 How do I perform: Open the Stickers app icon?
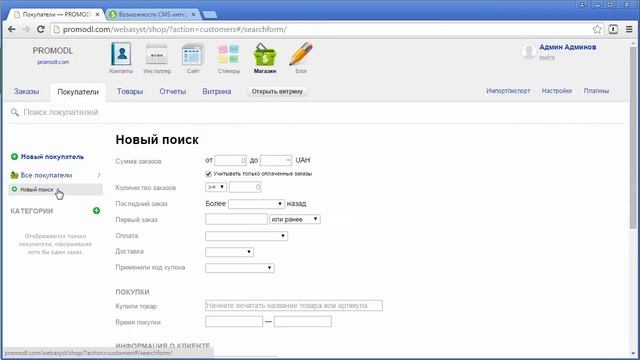point(228,54)
